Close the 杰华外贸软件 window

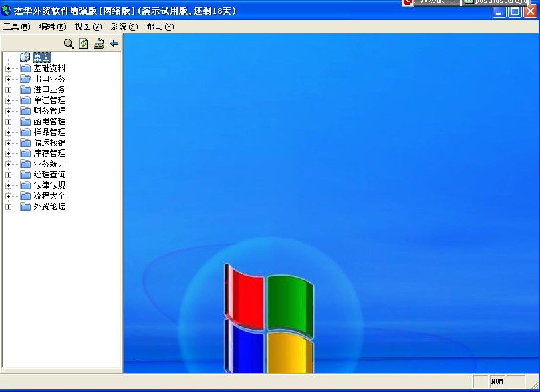(x=531, y=11)
